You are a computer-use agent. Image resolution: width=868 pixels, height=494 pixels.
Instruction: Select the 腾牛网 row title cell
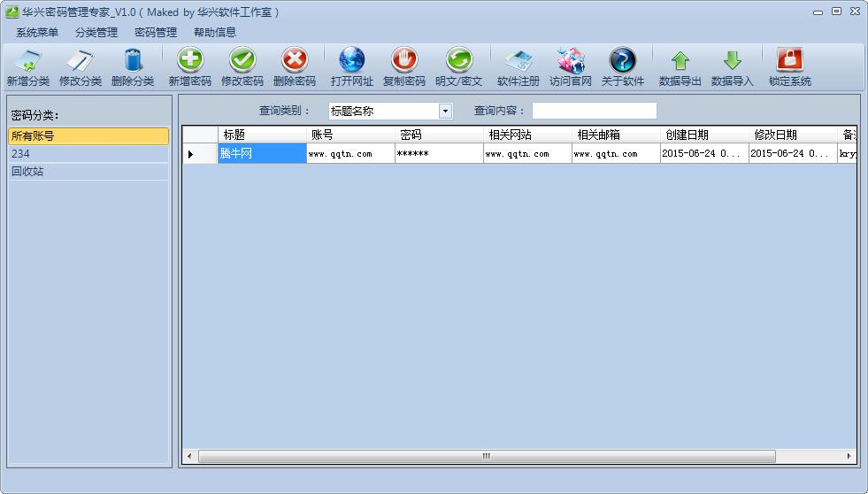(262, 154)
